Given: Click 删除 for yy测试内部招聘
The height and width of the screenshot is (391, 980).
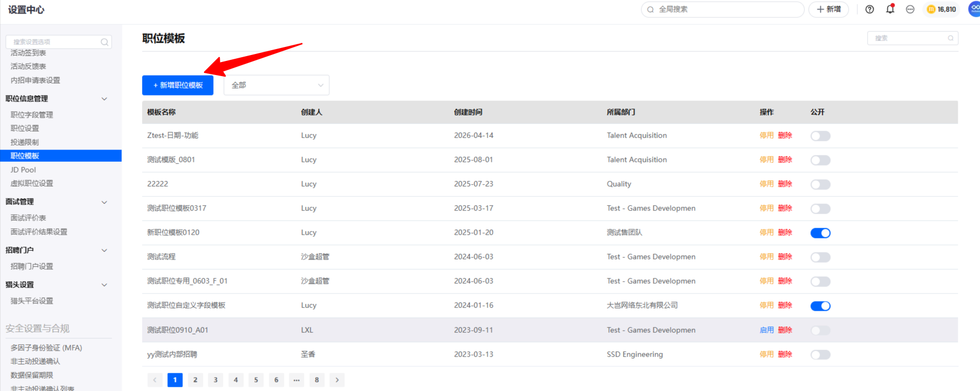Looking at the screenshot, I should 785,354.
